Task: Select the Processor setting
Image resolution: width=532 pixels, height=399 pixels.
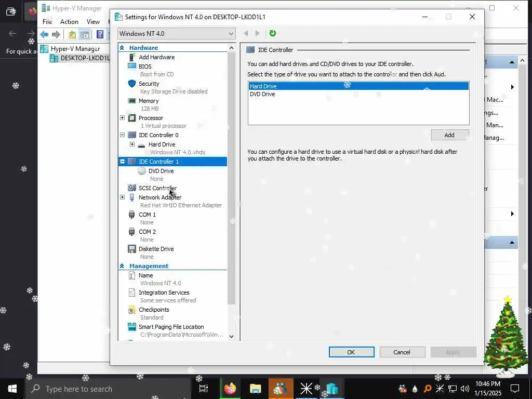Action: pos(151,118)
